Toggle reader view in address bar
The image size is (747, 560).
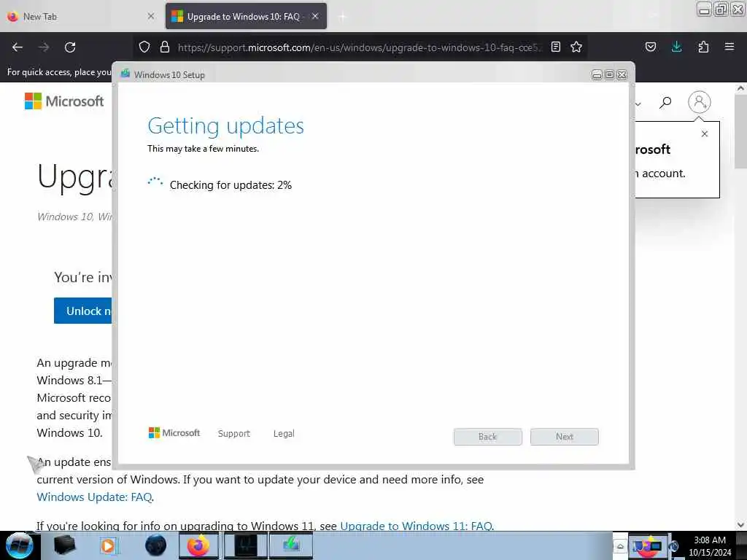click(x=555, y=47)
